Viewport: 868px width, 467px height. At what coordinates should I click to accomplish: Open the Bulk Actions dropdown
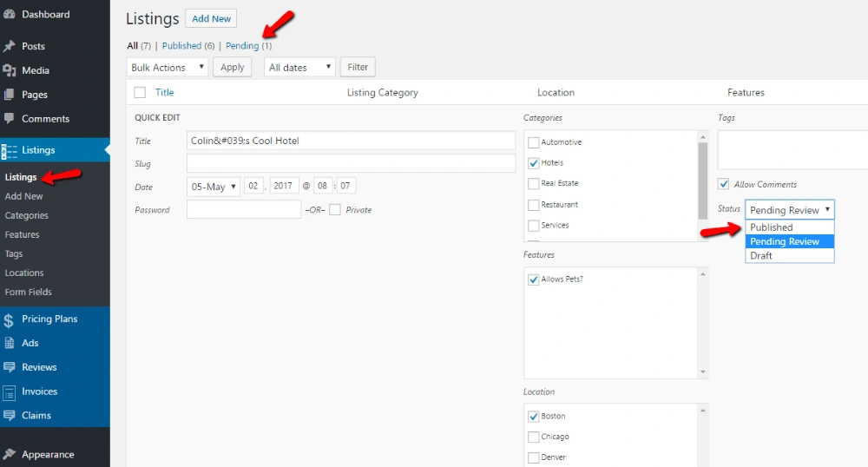click(168, 67)
